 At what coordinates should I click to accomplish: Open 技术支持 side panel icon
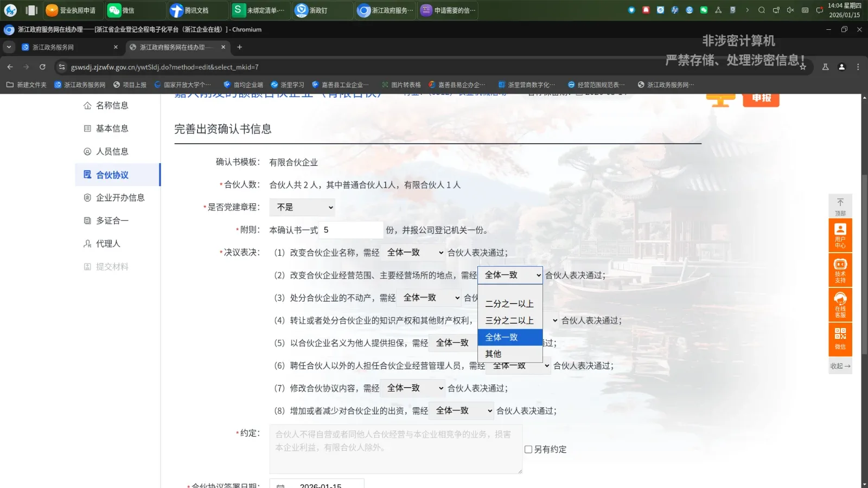840,270
